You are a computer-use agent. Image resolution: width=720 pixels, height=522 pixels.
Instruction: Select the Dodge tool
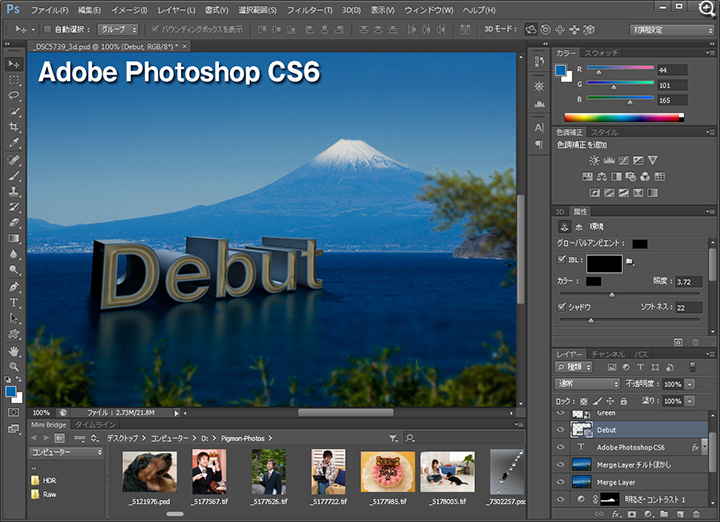[x=14, y=269]
